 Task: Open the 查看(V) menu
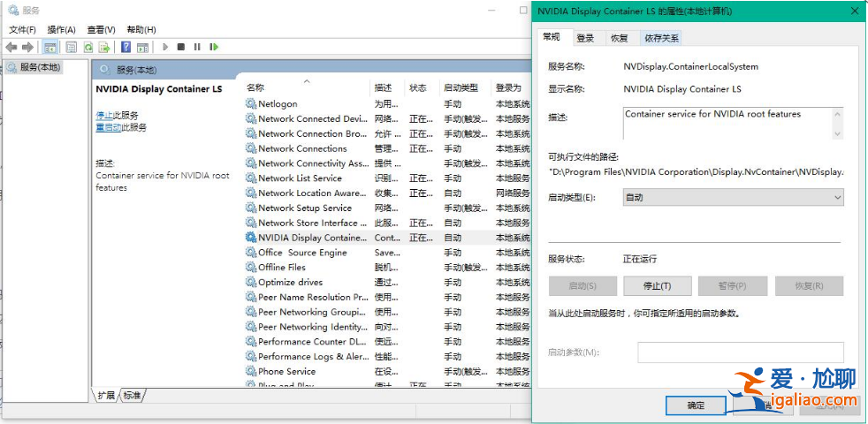tap(102, 29)
